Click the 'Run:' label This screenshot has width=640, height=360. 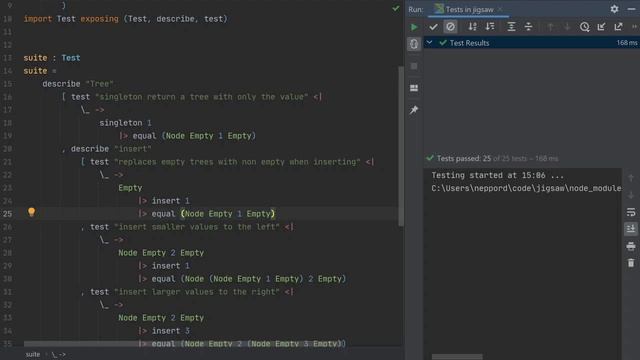point(416,9)
